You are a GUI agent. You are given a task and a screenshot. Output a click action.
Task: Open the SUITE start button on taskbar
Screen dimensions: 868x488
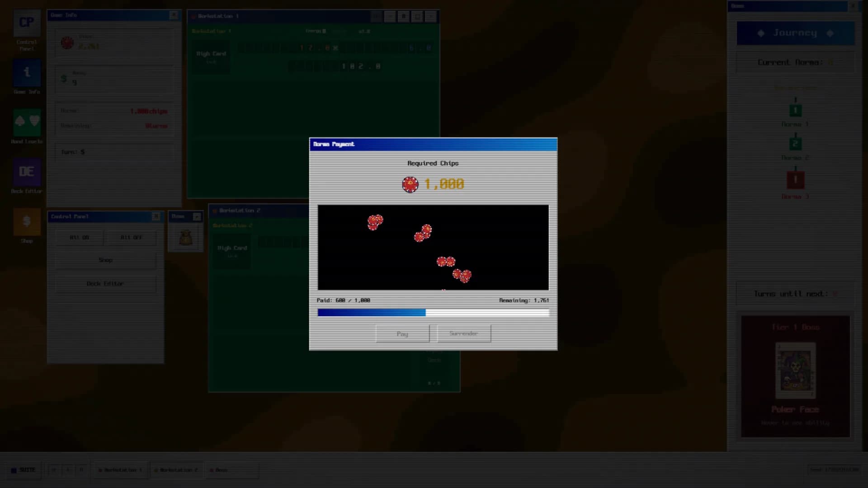coord(23,470)
